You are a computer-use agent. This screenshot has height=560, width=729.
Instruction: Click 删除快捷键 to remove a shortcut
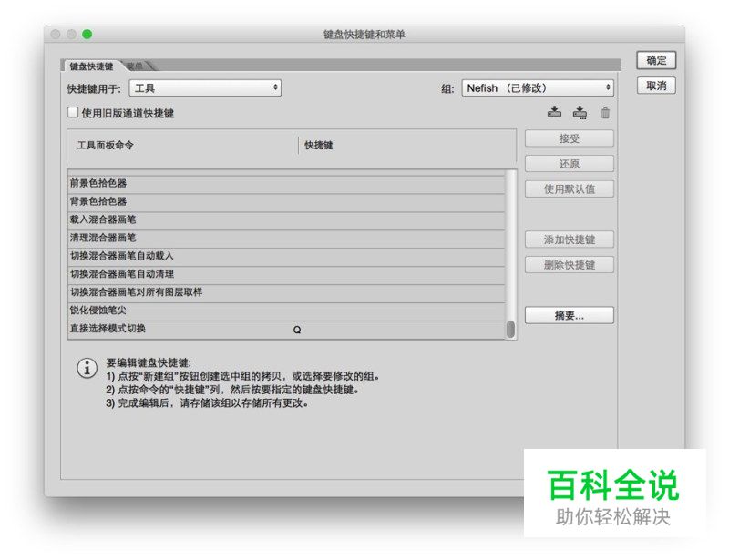[x=569, y=265]
